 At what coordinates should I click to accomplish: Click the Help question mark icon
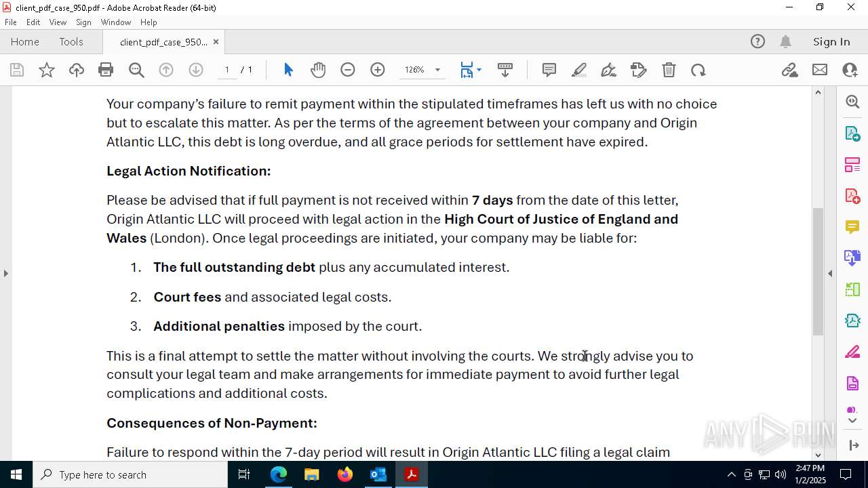tap(757, 42)
